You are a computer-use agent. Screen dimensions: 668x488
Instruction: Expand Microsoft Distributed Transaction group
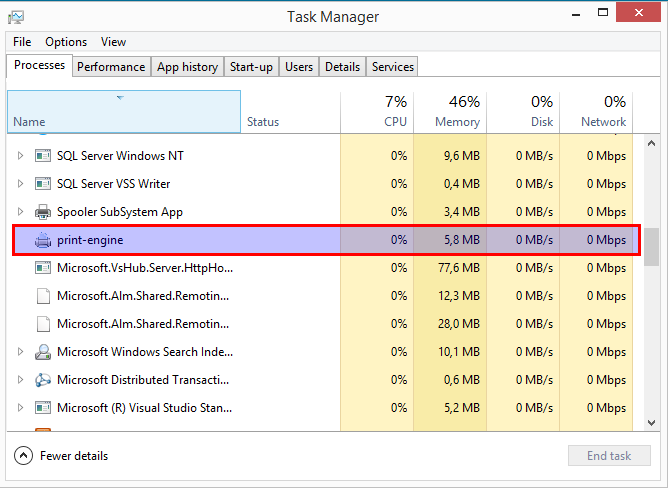click(20, 380)
